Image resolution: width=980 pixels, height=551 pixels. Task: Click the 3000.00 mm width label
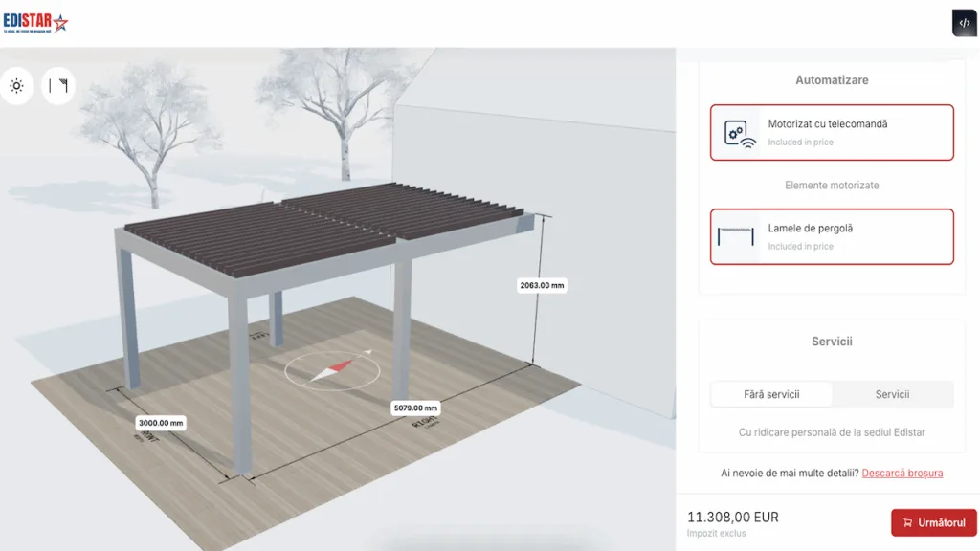[161, 422]
